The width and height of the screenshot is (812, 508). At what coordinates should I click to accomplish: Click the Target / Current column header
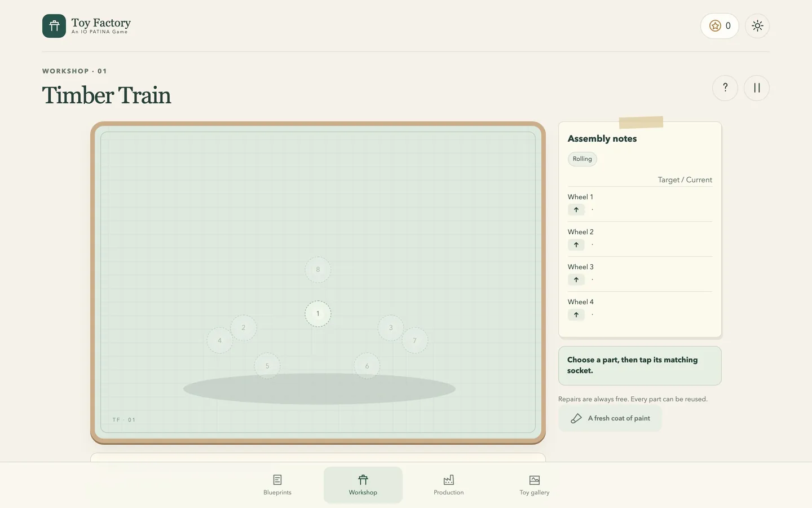click(685, 180)
